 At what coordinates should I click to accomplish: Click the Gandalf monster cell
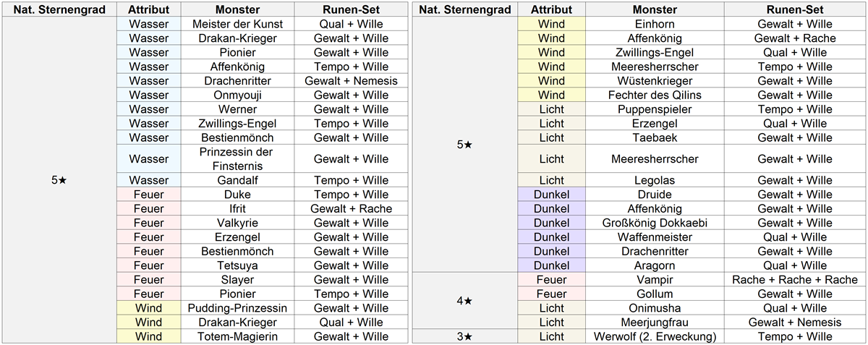237,180
